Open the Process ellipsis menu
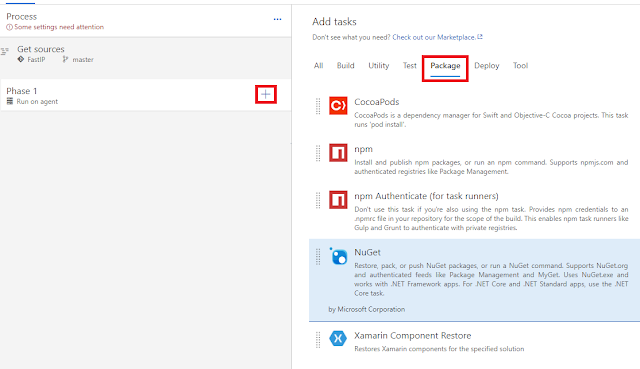640x369 pixels. click(278, 19)
